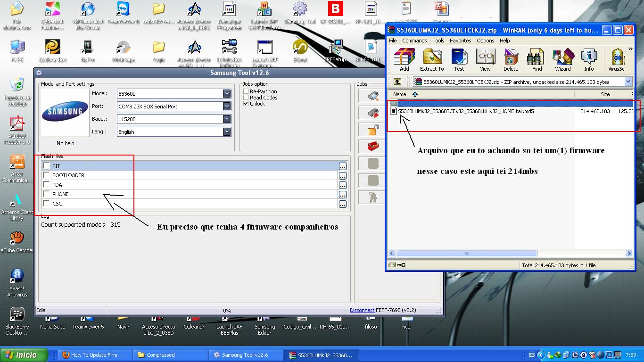Open the Port dropdown showing COM8

coord(226,106)
